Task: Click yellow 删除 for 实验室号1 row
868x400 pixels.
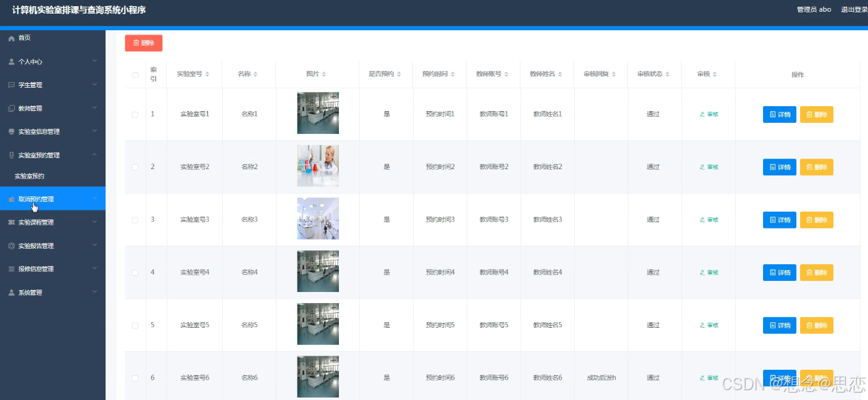Action: (817, 114)
